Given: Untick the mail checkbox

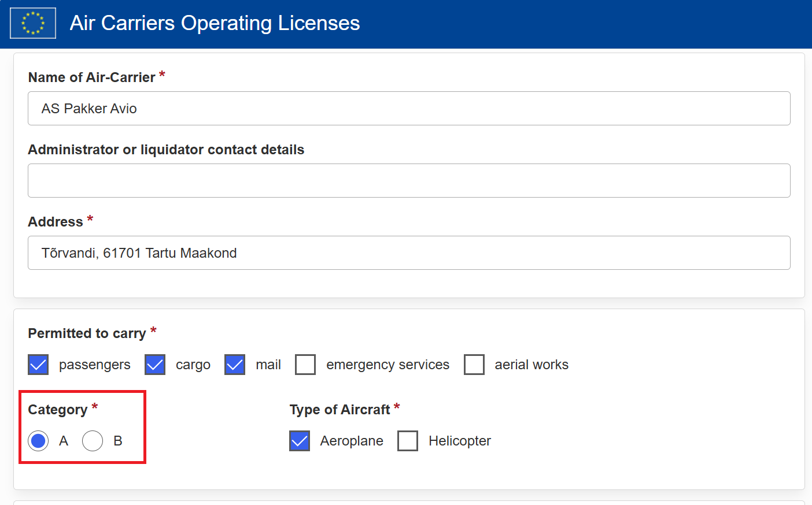Looking at the screenshot, I should pyautogui.click(x=235, y=365).
